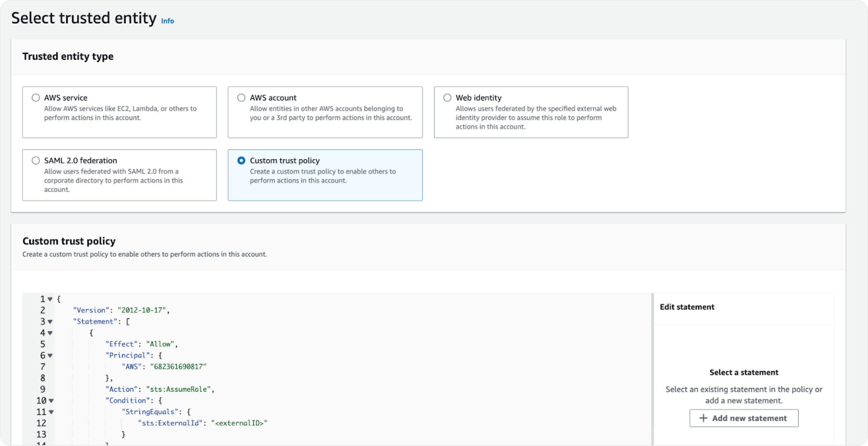
Task: Click the "sts:AssumeRole" action value
Action: point(178,389)
